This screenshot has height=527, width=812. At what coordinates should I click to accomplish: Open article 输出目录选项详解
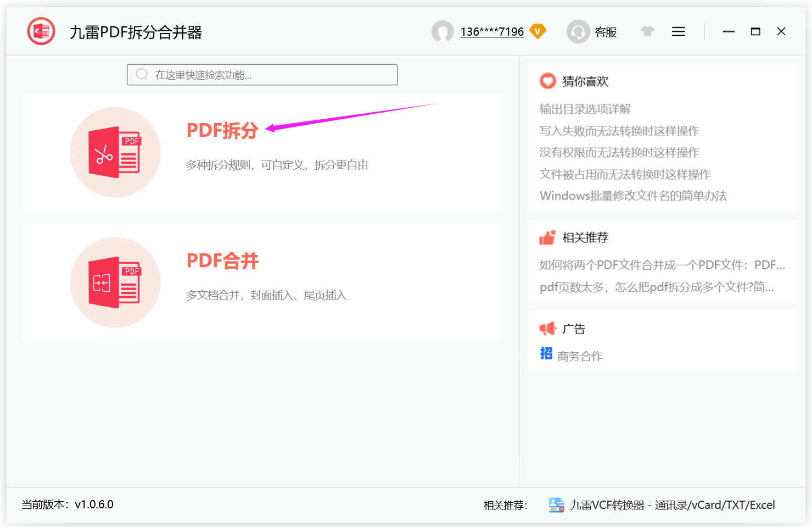[585, 109]
